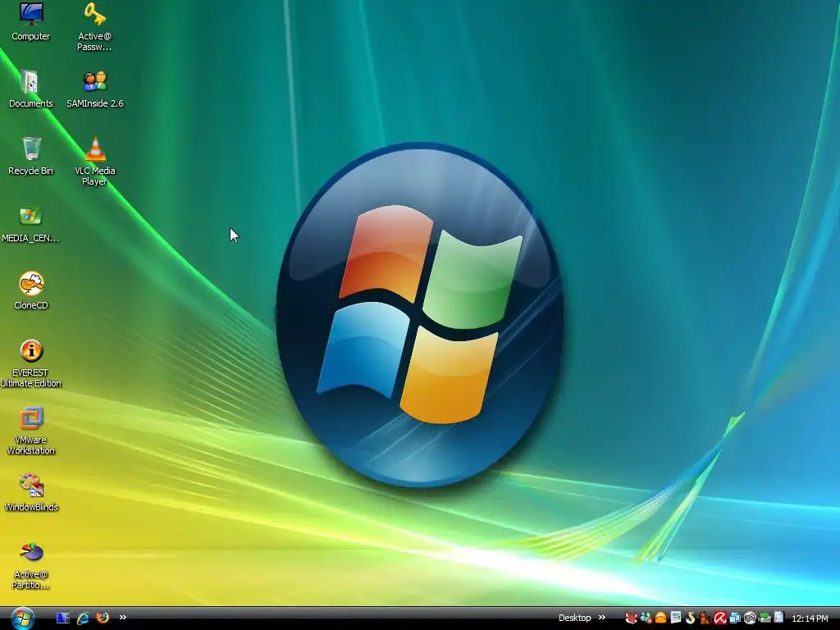Select Active@ Partition pie-chart icon
This screenshot has height=630, width=840.
[x=30, y=565]
